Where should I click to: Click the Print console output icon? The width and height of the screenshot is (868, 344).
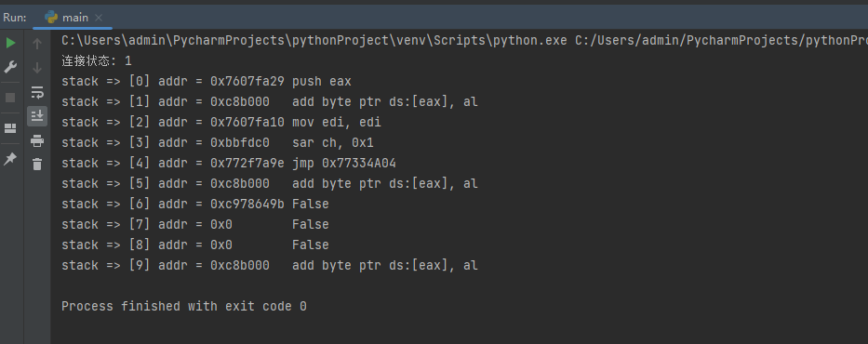[x=37, y=141]
